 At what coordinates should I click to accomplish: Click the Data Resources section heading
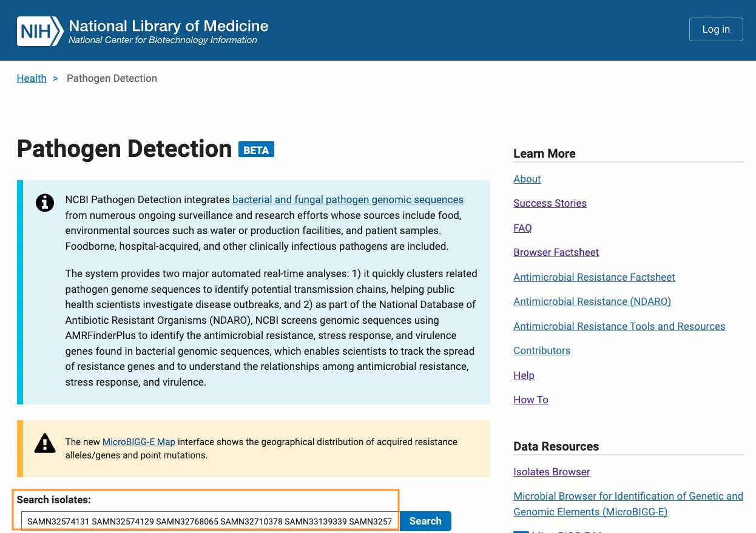pyautogui.click(x=556, y=446)
